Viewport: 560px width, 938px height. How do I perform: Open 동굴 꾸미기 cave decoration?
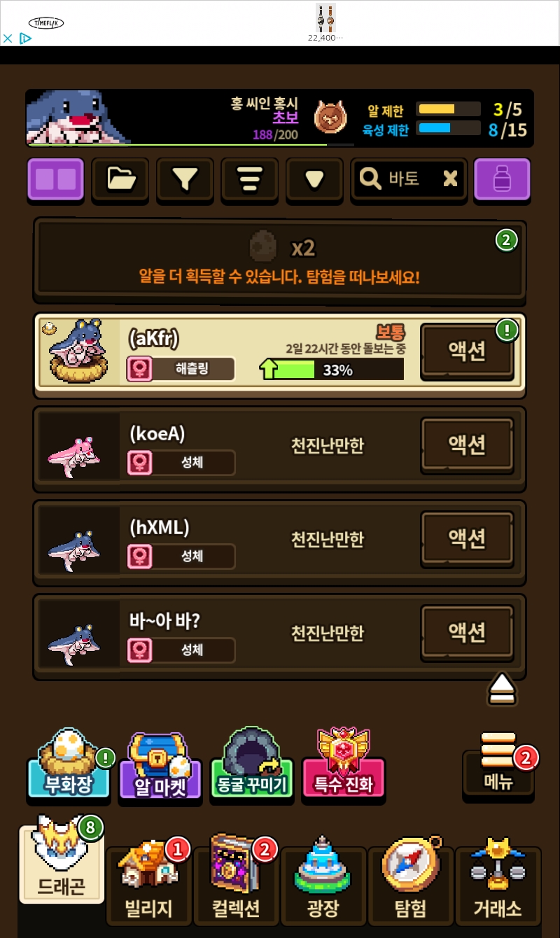pyautogui.click(x=251, y=764)
